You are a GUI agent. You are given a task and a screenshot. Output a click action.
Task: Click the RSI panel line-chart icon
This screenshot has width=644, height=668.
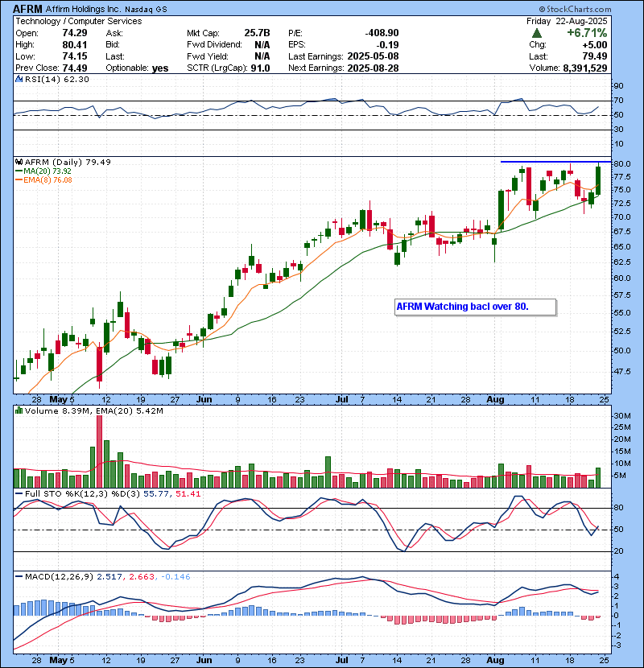[x=19, y=79]
